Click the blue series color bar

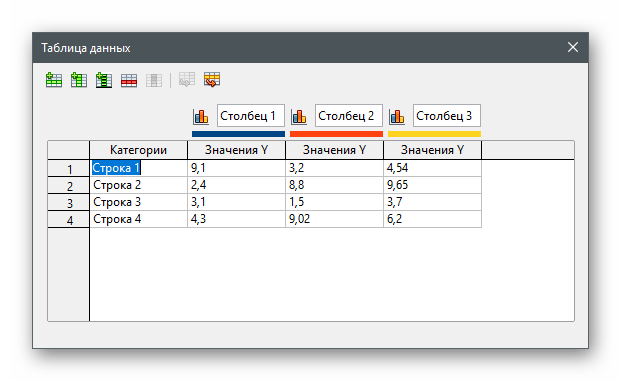(x=238, y=134)
